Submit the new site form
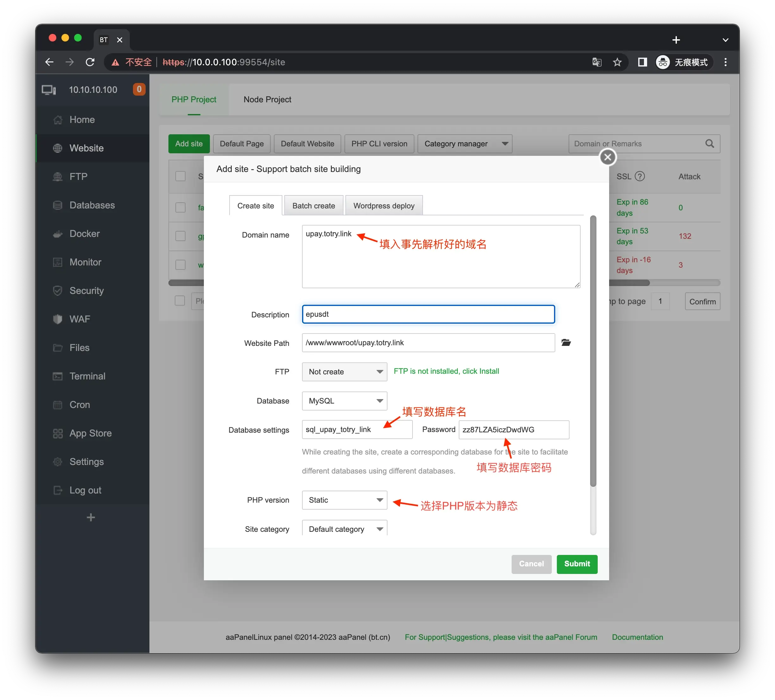The height and width of the screenshot is (700, 775). (577, 564)
